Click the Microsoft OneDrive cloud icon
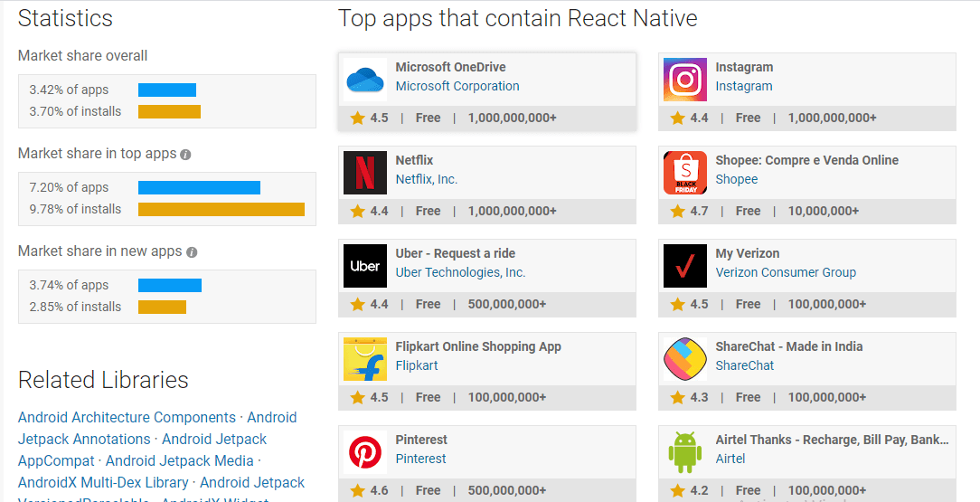The width and height of the screenshot is (980, 502). 365,80
